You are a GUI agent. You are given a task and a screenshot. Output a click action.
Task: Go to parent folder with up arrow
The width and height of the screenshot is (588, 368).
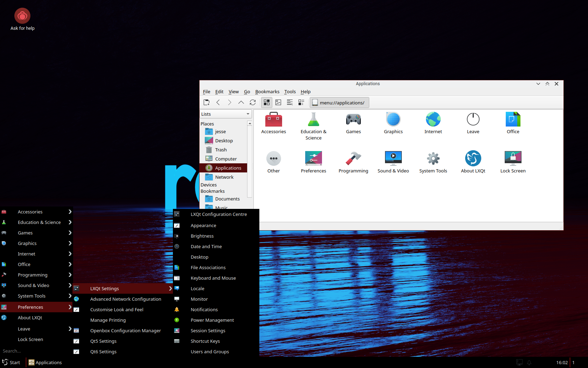241,102
